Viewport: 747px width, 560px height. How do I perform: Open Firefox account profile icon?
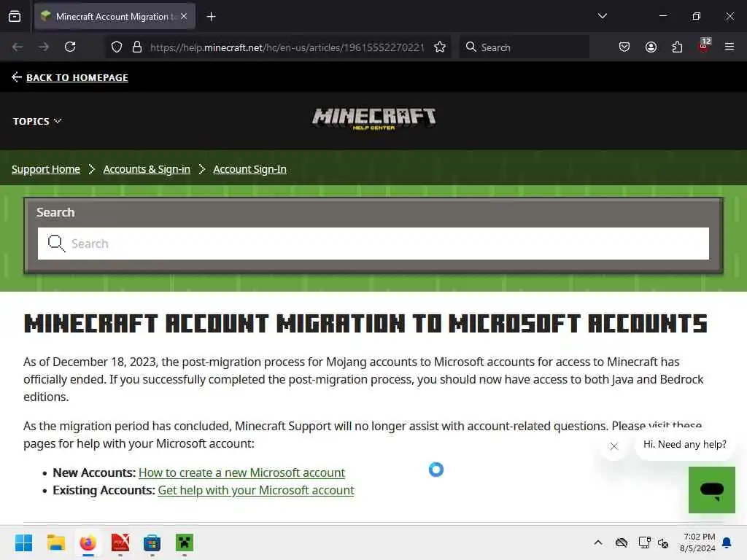(x=651, y=47)
